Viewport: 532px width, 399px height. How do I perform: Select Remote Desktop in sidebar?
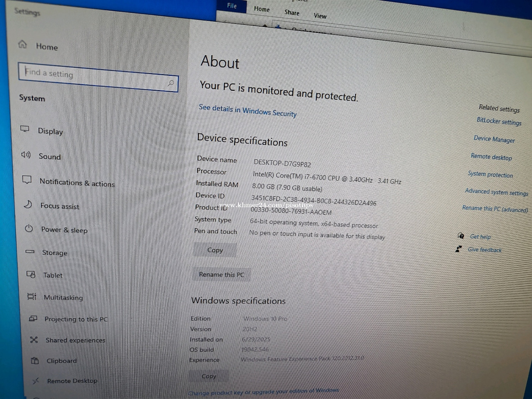[x=72, y=381]
